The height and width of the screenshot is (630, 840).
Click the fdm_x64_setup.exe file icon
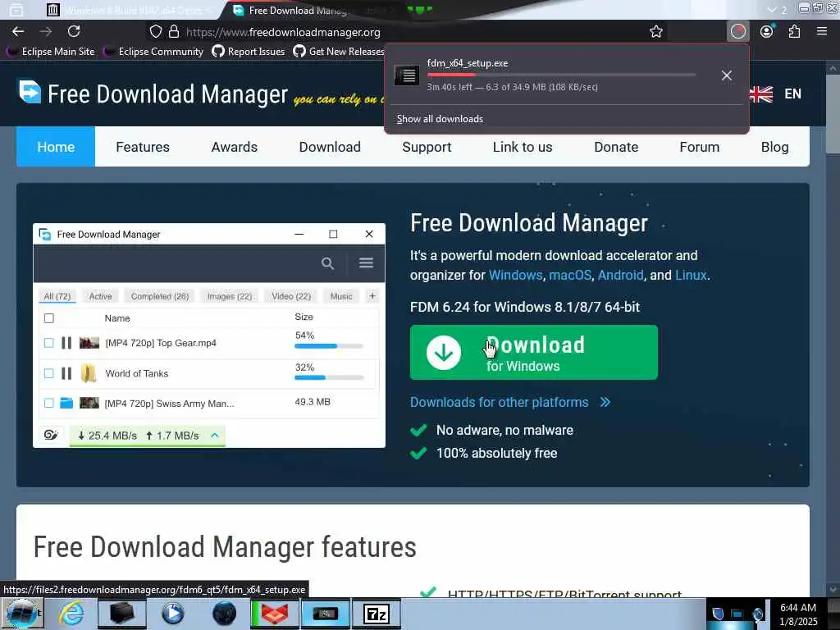407,75
